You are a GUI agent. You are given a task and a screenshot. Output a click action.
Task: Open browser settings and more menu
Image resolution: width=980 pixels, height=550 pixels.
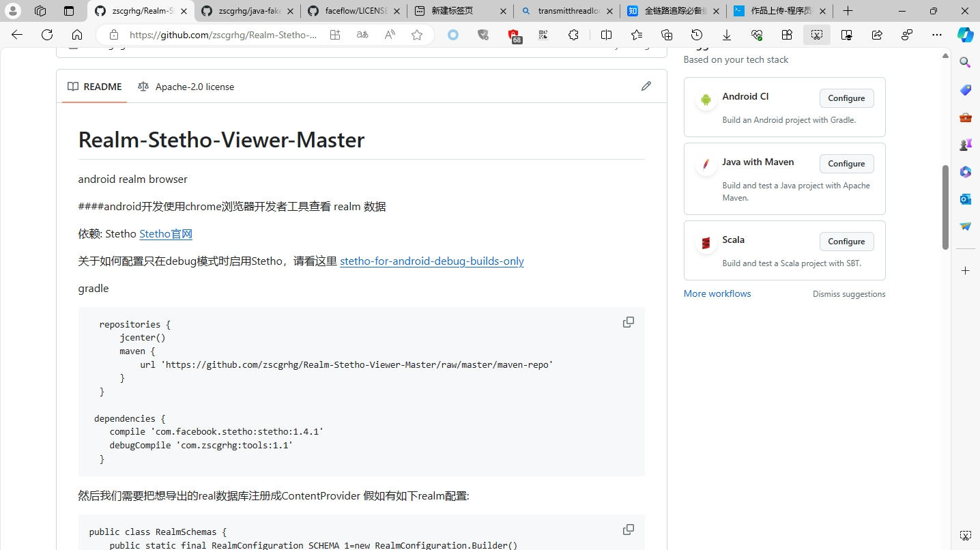click(937, 35)
